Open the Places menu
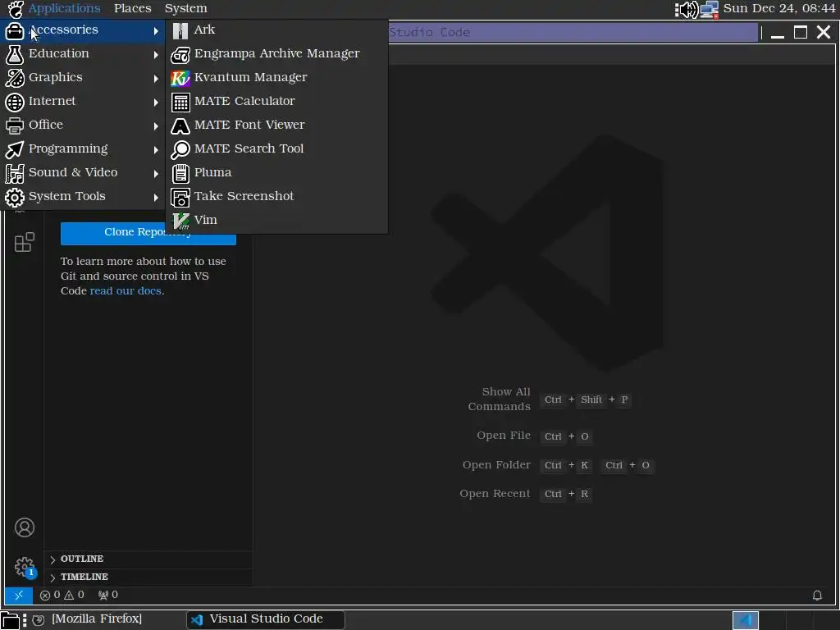The height and width of the screenshot is (630, 840). coord(132,8)
